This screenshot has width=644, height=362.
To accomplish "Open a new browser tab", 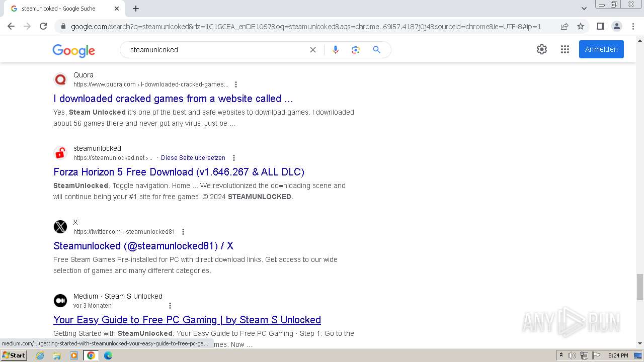I will pyautogui.click(x=136, y=9).
